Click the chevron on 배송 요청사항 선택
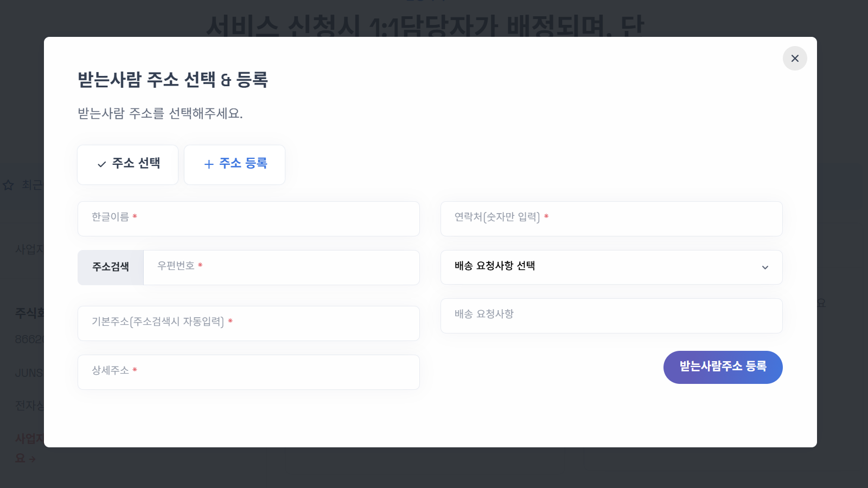The image size is (868, 488). pos(765,267)
